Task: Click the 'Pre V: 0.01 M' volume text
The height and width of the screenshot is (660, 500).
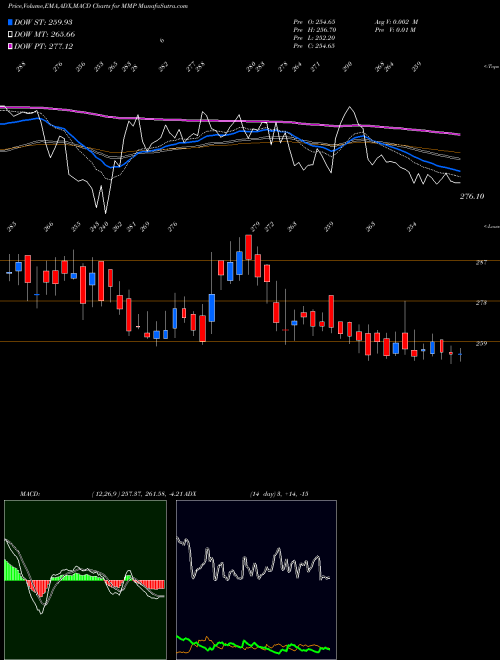Action: (x=395, y=30)
